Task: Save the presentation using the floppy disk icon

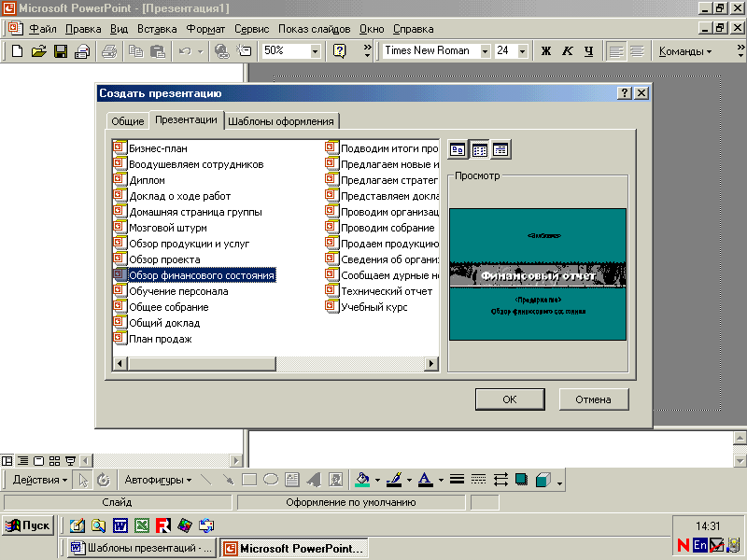Action: coord(61,50)
